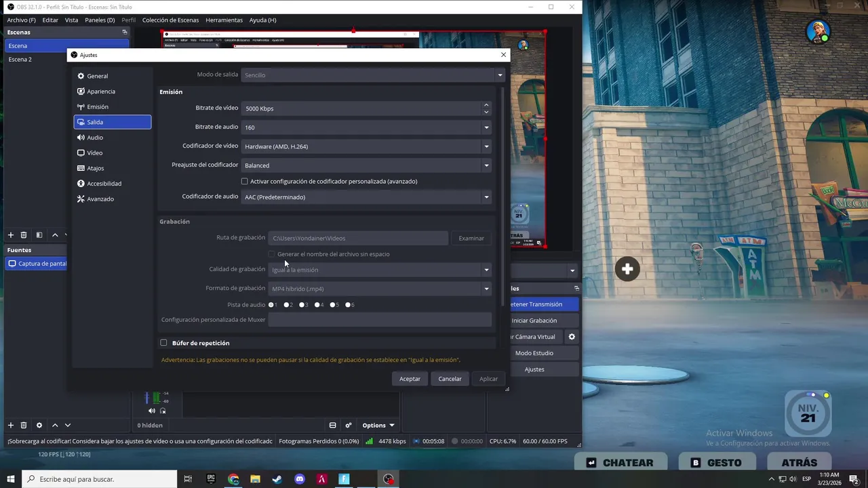Viewport: 868px width, 488px height.
Task: Open scene filters icon in Escenas toolbar
Action: (39, 235)
